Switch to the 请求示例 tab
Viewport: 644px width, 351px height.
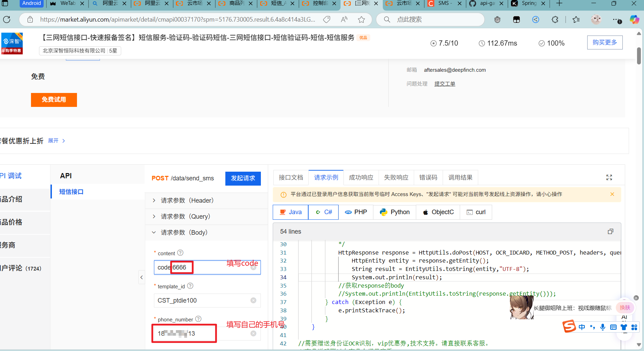coord(326,178)
